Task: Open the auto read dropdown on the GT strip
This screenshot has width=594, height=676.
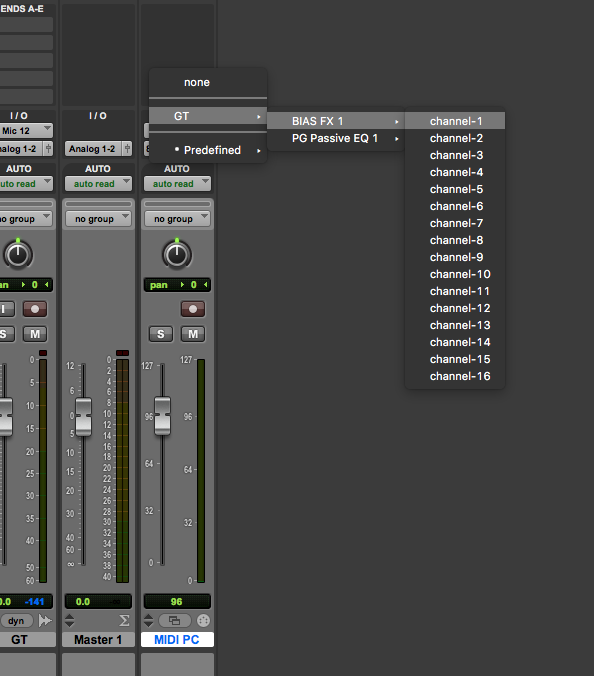Action: tap(26, 184)
